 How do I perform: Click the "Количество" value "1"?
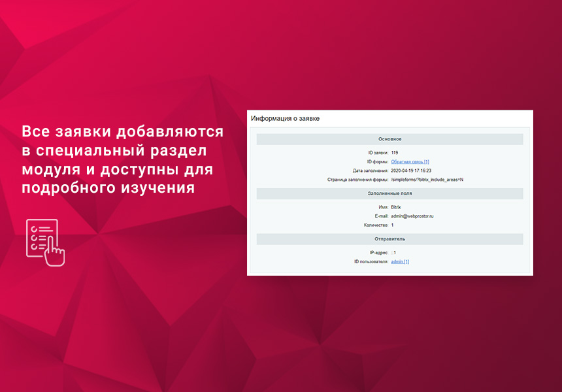click(392, 225)
